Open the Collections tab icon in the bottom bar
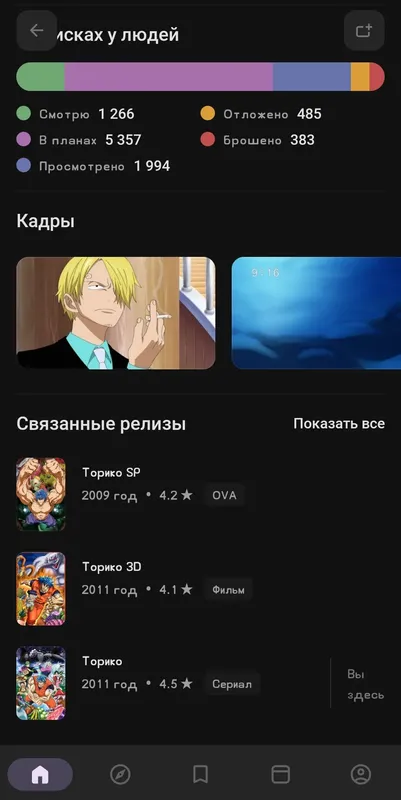 [x=281, y=774]
